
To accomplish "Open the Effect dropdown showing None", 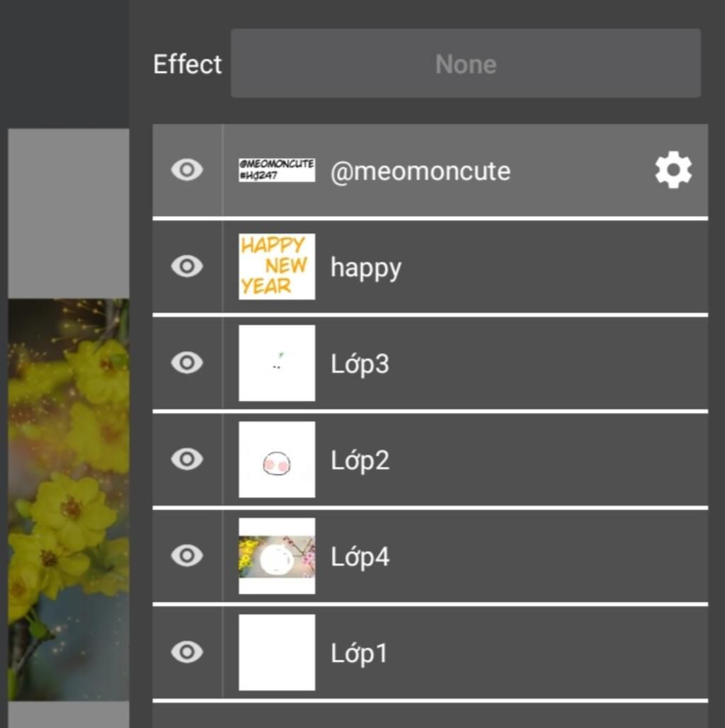I will 465,64.
